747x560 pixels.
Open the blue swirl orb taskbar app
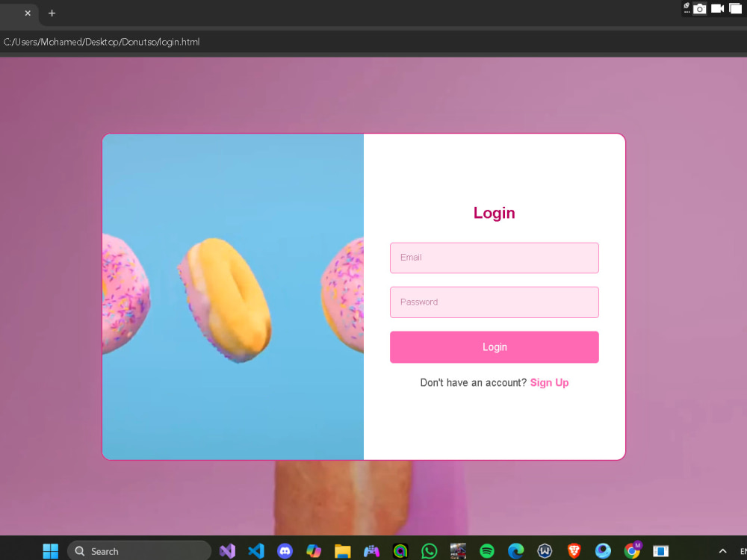coord(603,551)
